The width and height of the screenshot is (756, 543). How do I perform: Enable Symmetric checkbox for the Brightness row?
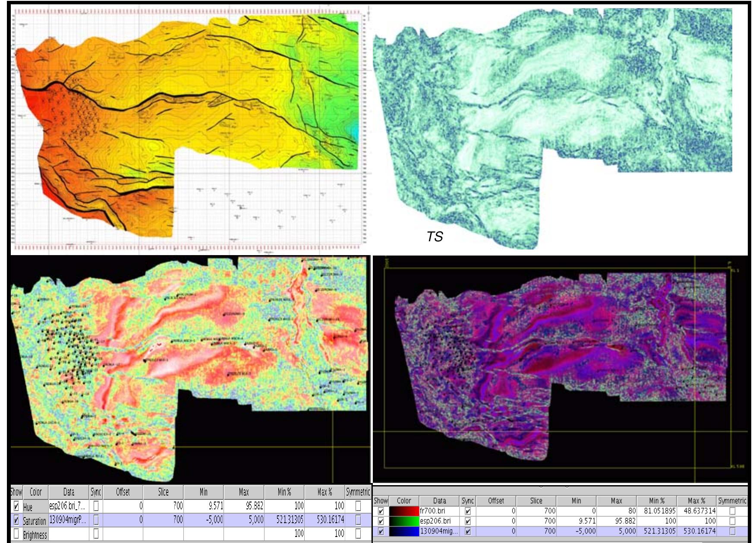358,534
